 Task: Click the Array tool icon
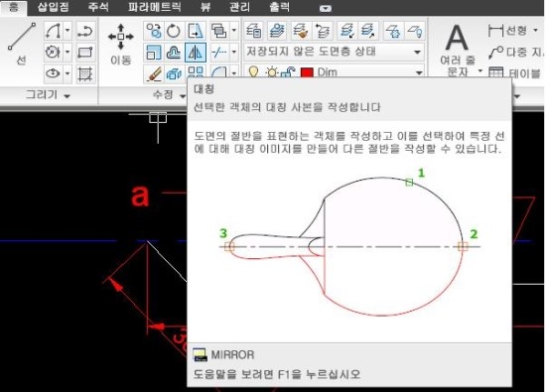pos(196,72)
